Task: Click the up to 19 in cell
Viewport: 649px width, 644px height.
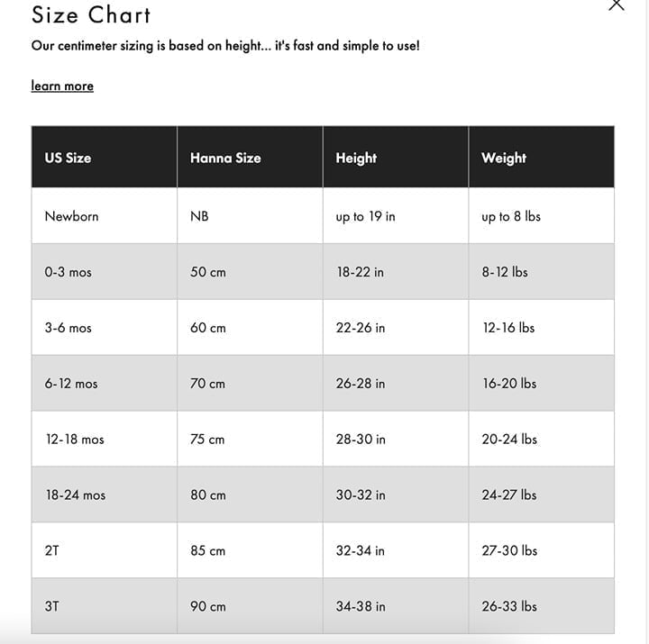Action: [396, 216]
